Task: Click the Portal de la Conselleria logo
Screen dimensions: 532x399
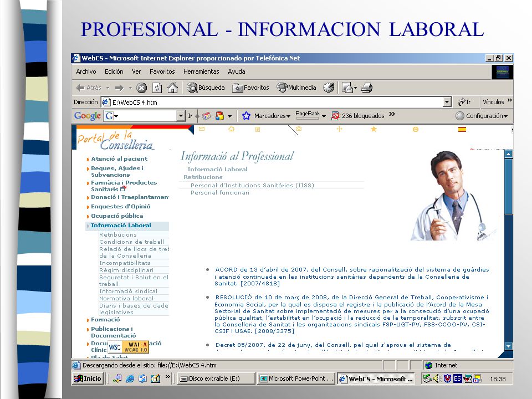Action: tap(115, 140)
